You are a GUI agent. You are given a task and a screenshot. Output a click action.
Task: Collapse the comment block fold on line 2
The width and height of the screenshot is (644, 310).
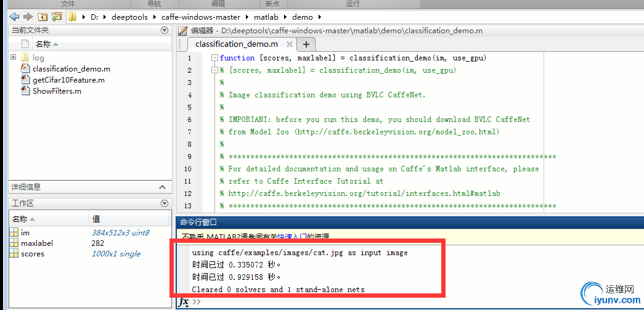214,70
